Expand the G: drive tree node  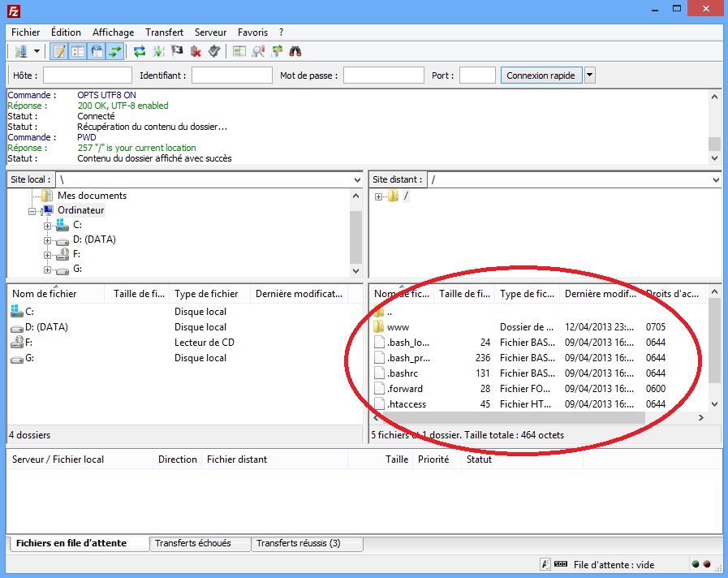tap(47, 270)
